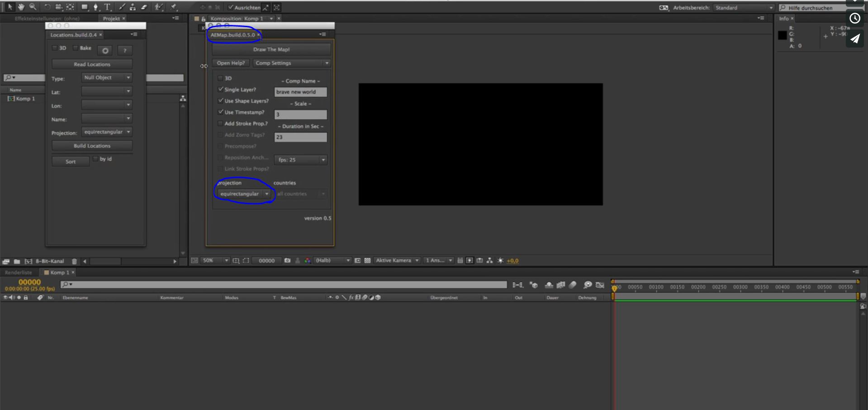Toggle transparency grid icon in viewer
Viewport: 868px width, 410px height.
coord(367,261)
